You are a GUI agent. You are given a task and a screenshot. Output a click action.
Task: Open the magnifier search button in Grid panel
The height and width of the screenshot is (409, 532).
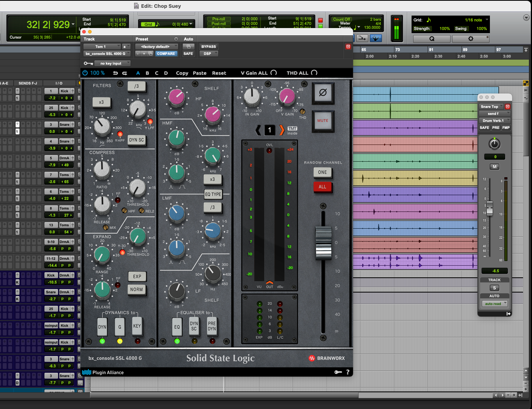431,39
